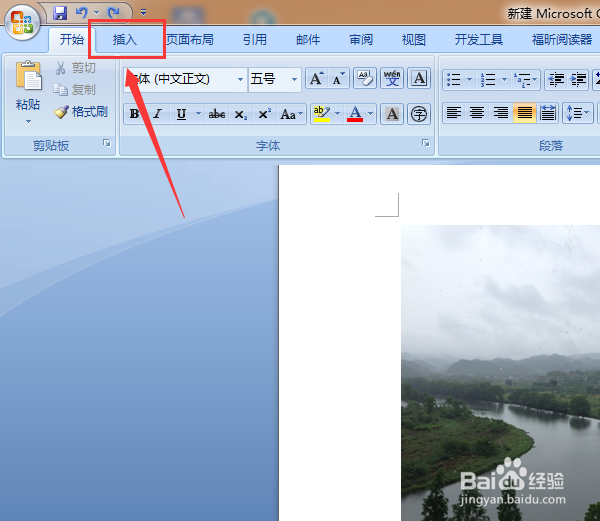Open the 页面布局 tab
The width and height of the screenshot is (600, 521).
[x=190, y=39]
